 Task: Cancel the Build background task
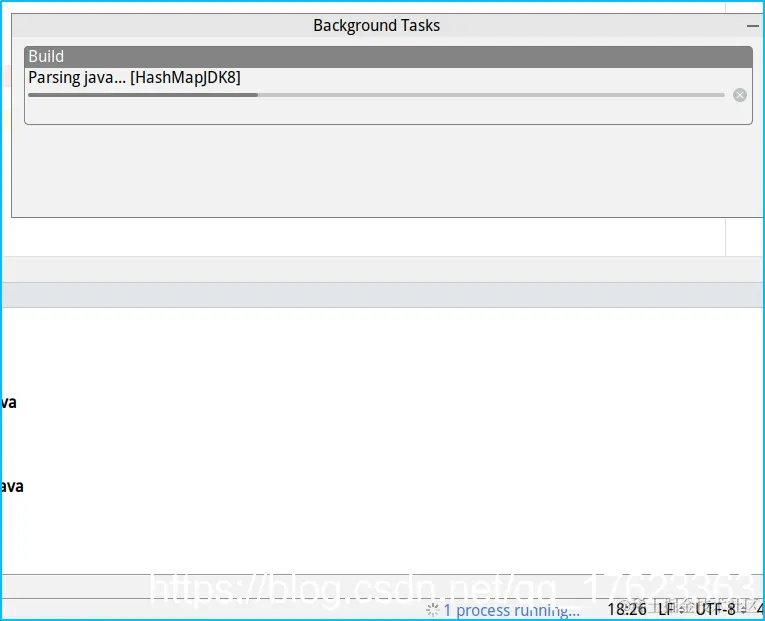point(740,95)
